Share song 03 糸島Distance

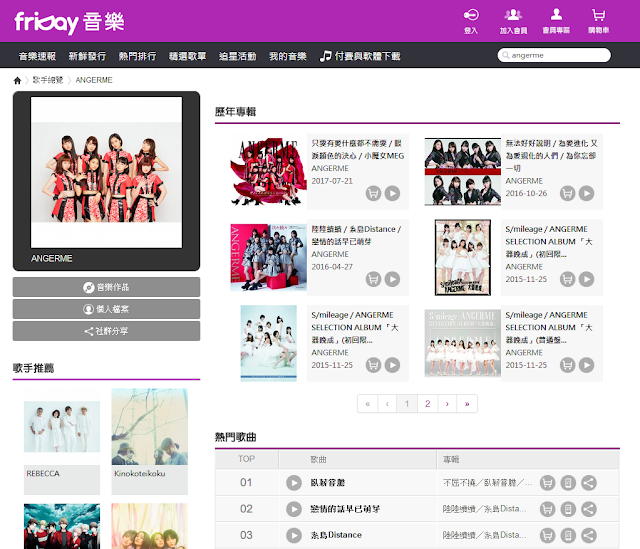pos(589,535)
